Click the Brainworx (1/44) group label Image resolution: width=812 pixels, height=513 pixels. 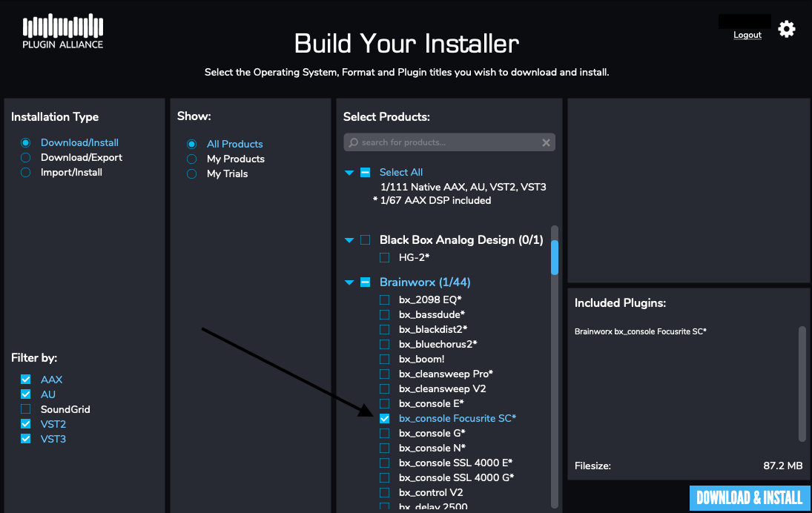point(425,282)
